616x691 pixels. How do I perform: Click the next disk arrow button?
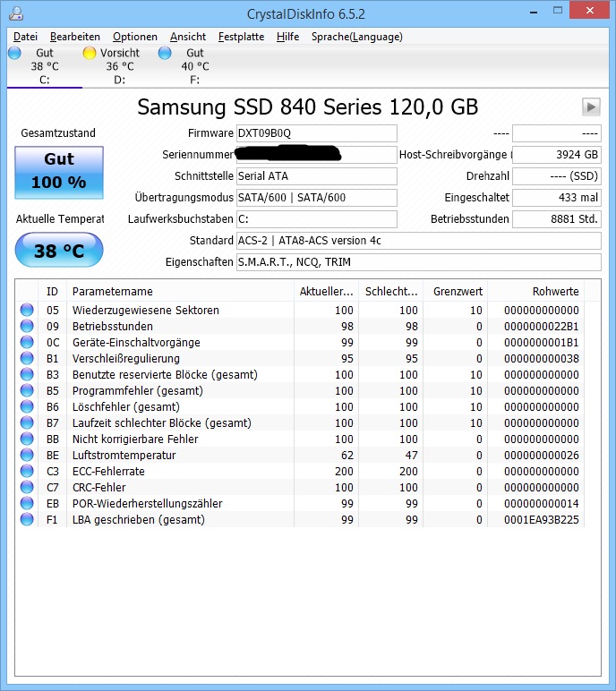pos(591,107)
